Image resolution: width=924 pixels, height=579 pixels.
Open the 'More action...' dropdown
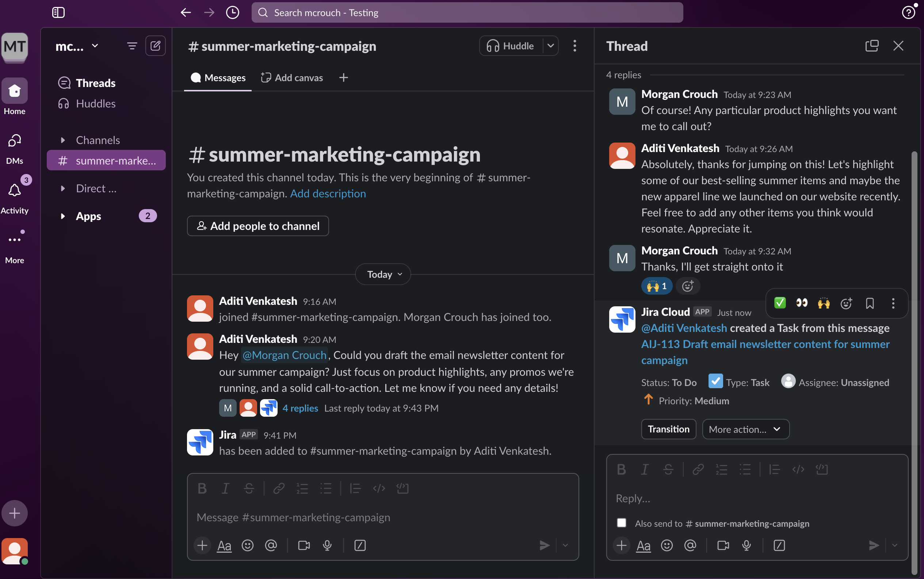click(745, 429)
